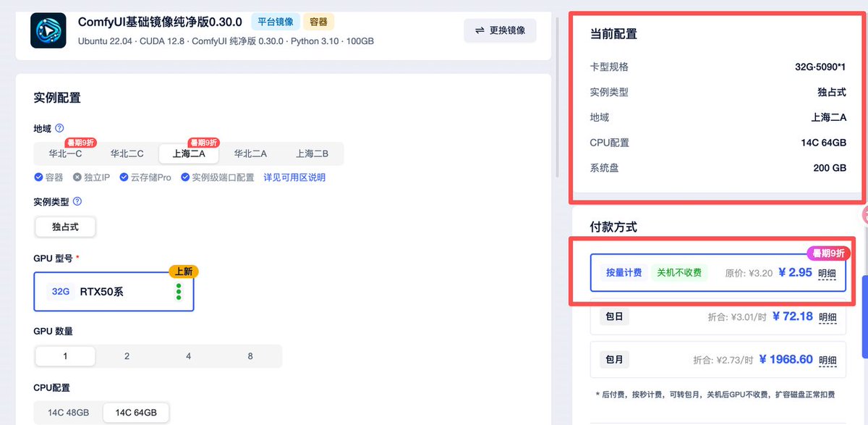Choose the 14C 64GB CPU configuration

136,413
